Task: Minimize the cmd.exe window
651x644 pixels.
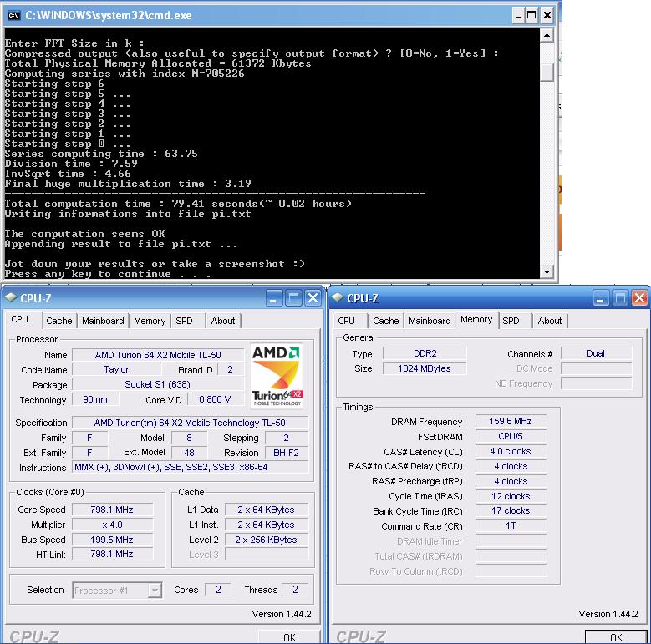Action: pos(518,15)
